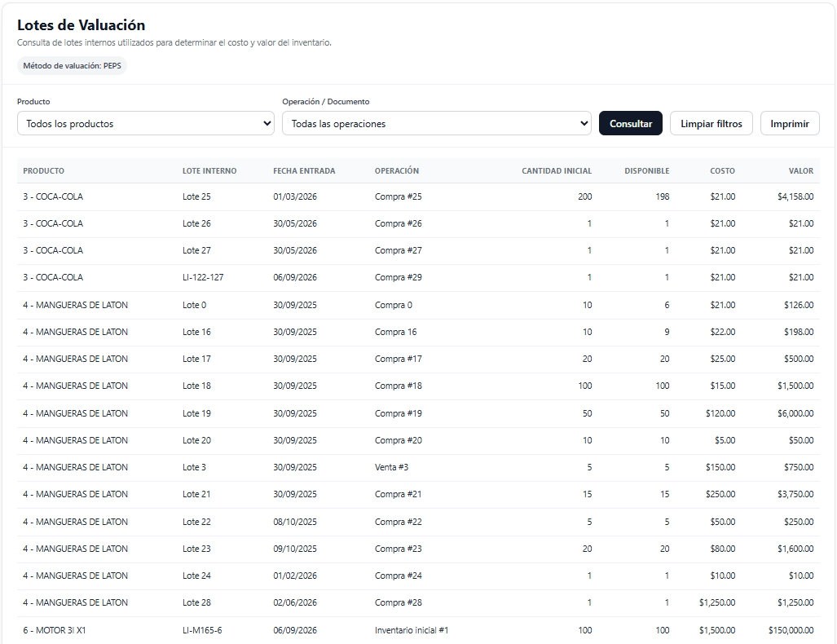Image resolution: width=837 pixels, height=644 pixels.
Task: Select the 'LI-122-127' lot cell
Action: pos(203,277)
